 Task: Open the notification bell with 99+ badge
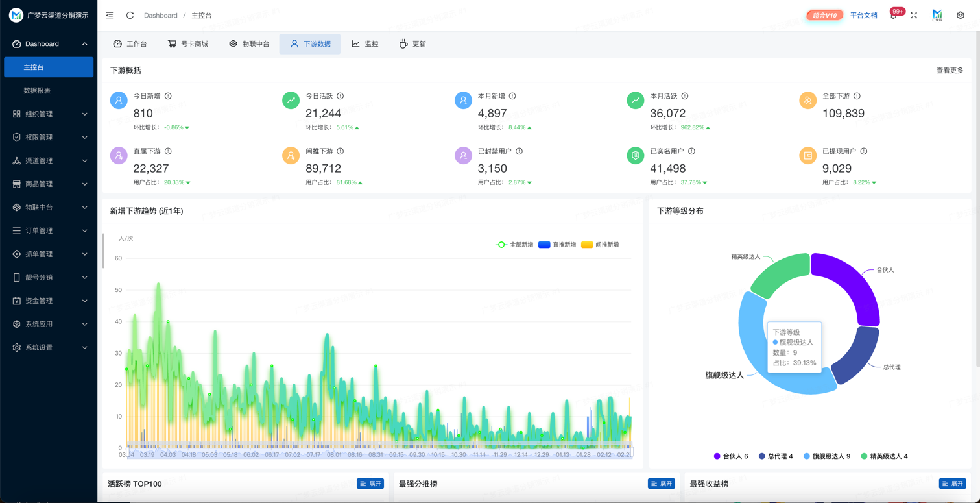pyautogui.click(x=894, y=14)
